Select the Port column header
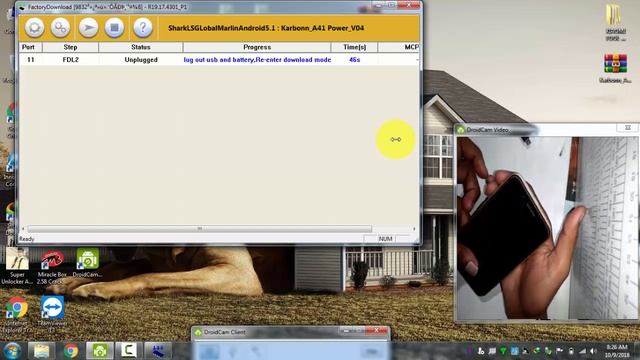Image resolution: width=640 pixels, height=360 pixels. (28, 47)
